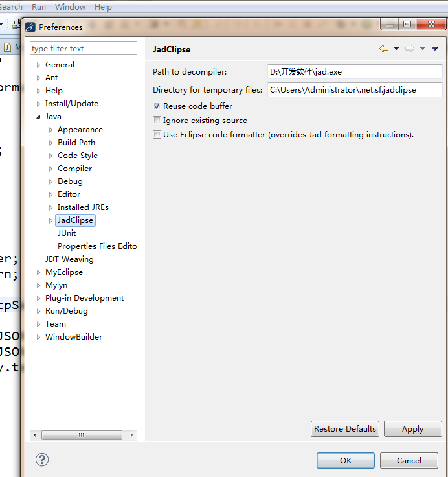448x477 pixels.
Task: Select the Code Style preference page
Action: (78, 156)
